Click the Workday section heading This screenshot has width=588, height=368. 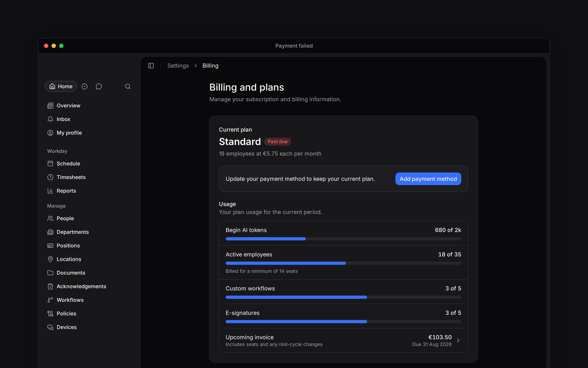point(57,151)
